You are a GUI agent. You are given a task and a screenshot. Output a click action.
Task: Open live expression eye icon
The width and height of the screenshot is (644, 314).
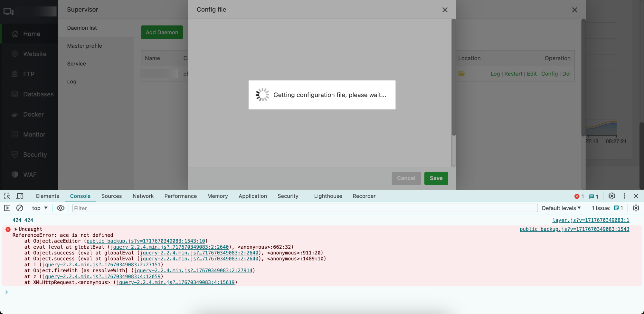coord(61,208)
